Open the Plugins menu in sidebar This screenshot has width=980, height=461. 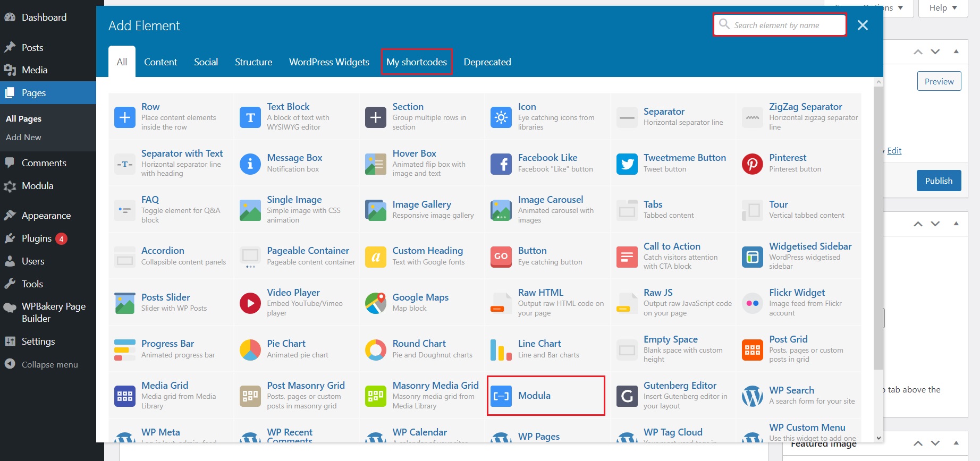click(x=37, y=238)
